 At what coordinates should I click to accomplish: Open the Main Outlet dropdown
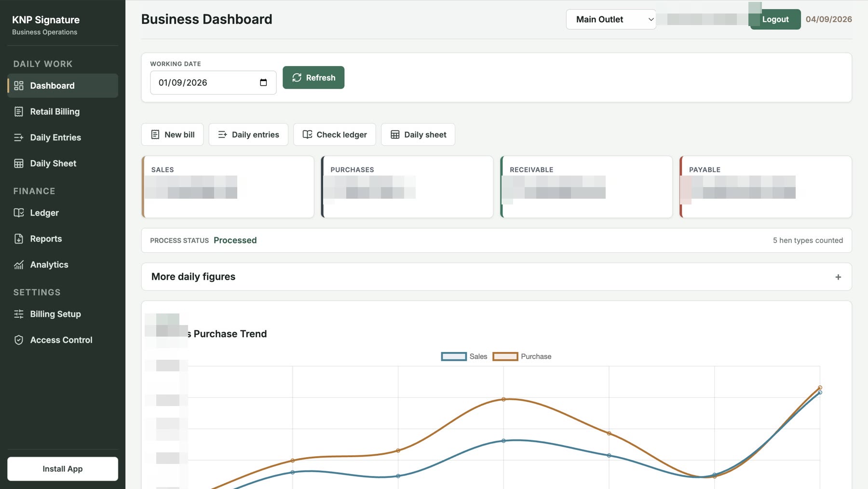(x=611, y=19)
